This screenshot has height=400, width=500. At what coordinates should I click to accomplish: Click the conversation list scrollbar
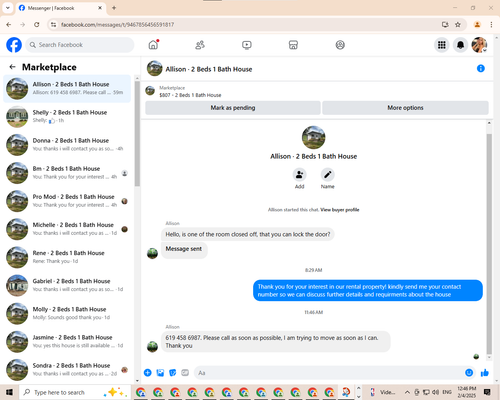pyautogui.click(x=137, y=133)
